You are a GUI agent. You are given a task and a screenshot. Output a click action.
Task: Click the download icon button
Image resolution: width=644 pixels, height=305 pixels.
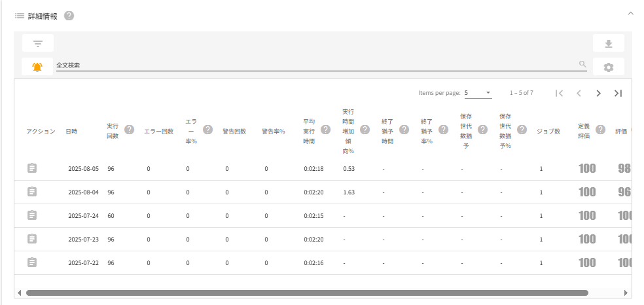pos(608,43)
